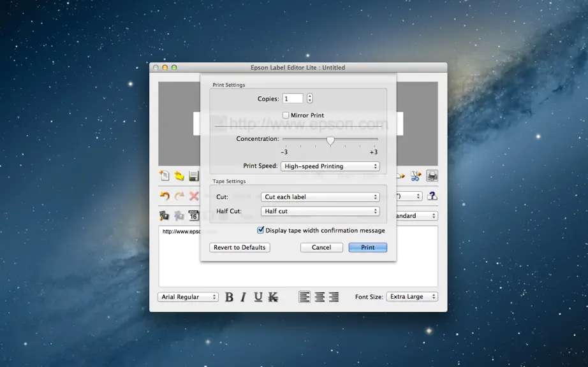
Task: Toggle Bold text formatting
Action: (229, 297)
